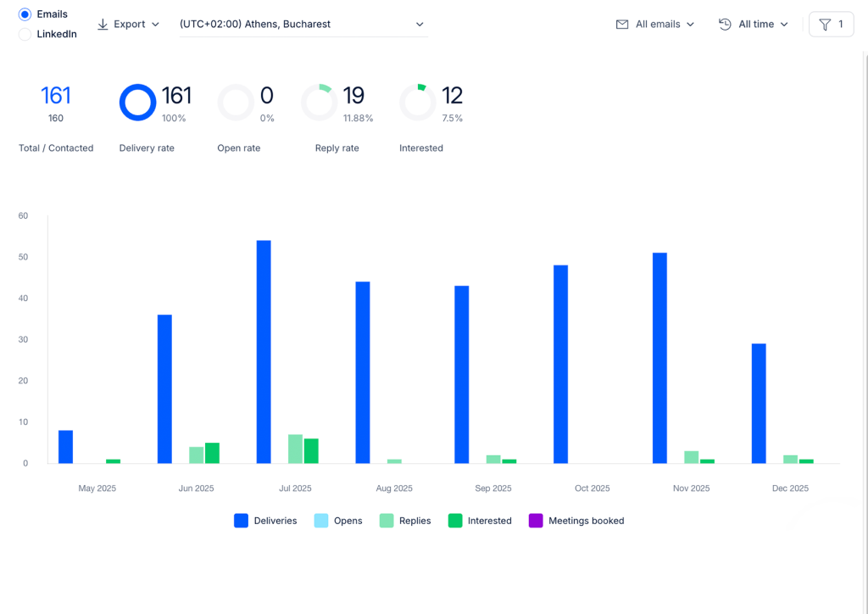868x614 pixels.
Task: Click the Reply rate donut indicator
Action: pos(320,103)
